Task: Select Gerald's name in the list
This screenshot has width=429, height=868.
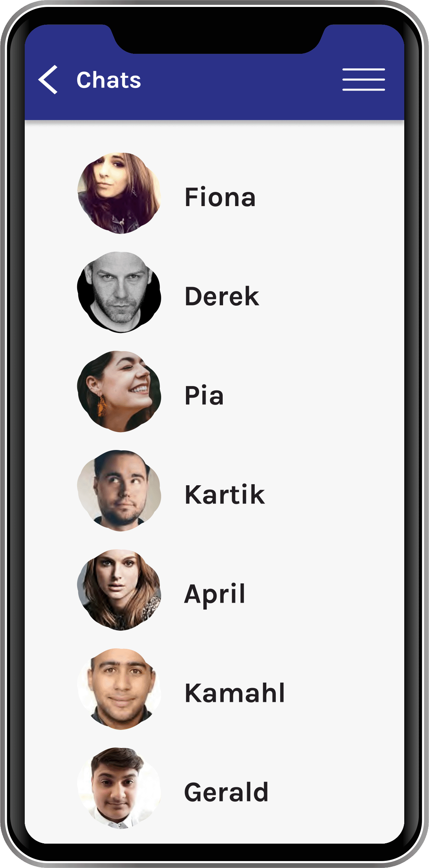Action: click(x=226, y=792)
